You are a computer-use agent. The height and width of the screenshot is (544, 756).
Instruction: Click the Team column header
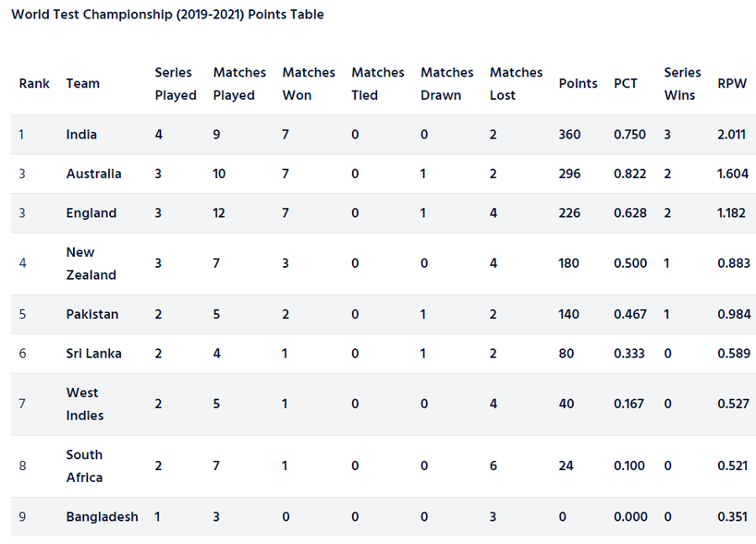(83, 83)
